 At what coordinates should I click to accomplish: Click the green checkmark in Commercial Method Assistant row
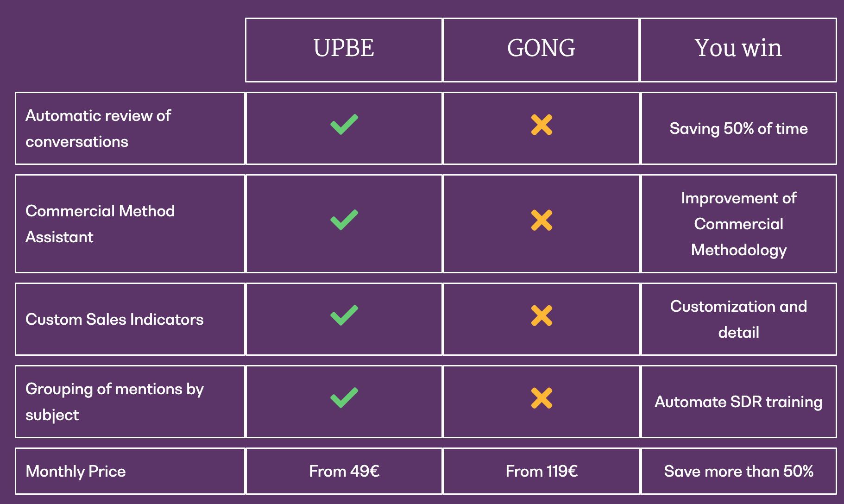tap(344, 220)
